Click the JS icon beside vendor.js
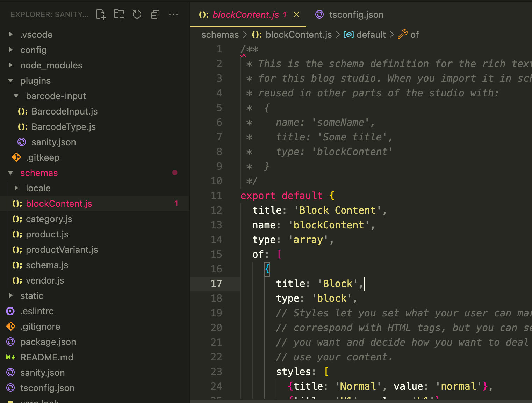The height and width of the screenshot is (403, 532). 17,280
